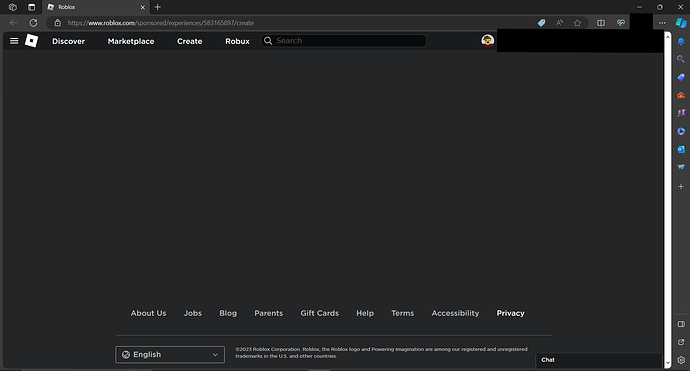The height and width of the screenshot is (371, 690).
Task: Open the sidebar games chess icon
Action: pos(681,113)
